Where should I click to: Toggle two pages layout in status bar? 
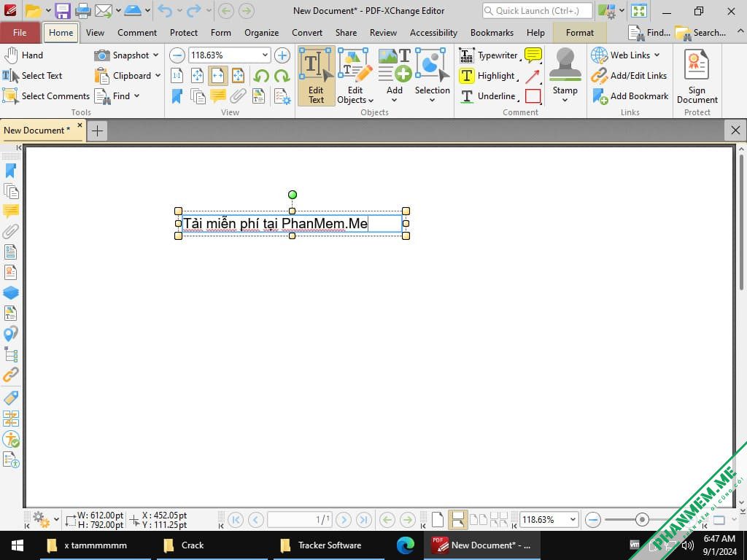[x=479, y=519]
